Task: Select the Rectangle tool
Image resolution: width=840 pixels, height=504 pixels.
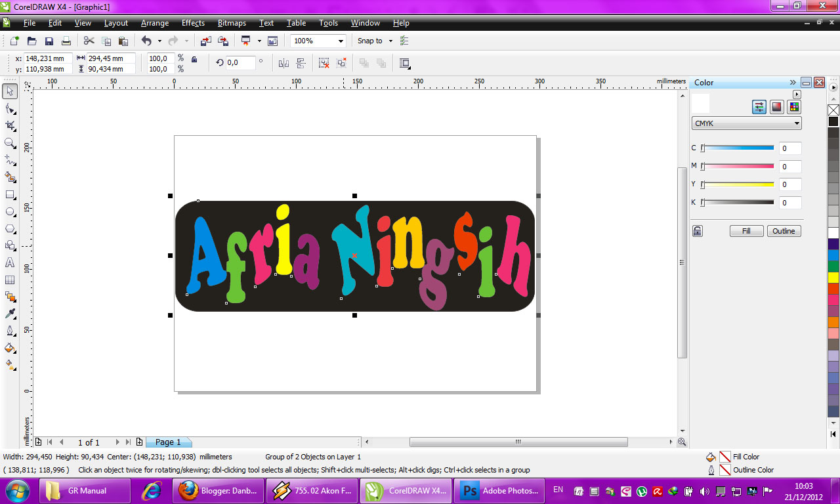Action: click(10, 194)
